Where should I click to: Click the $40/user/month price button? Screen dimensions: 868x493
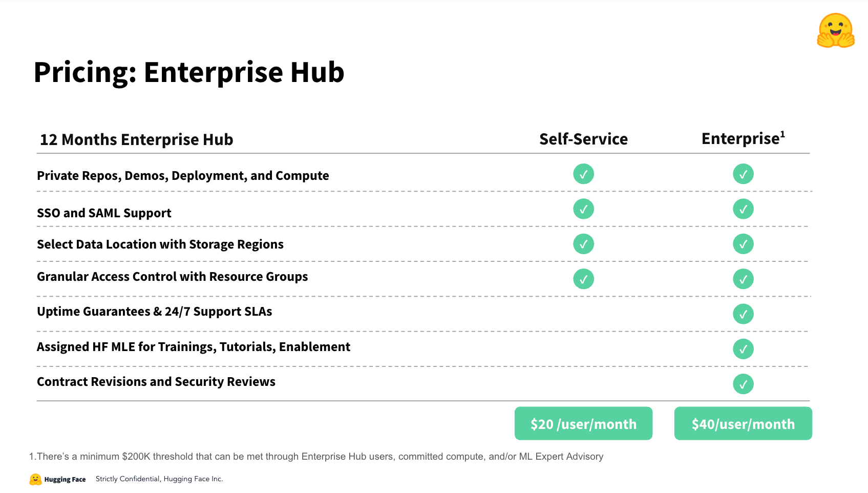743,424
